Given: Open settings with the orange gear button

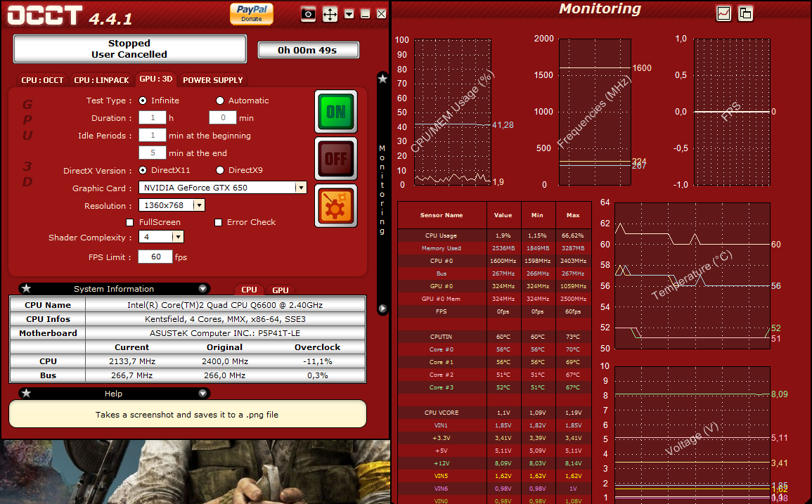Looking at the screenshot, I should point(336,206).
